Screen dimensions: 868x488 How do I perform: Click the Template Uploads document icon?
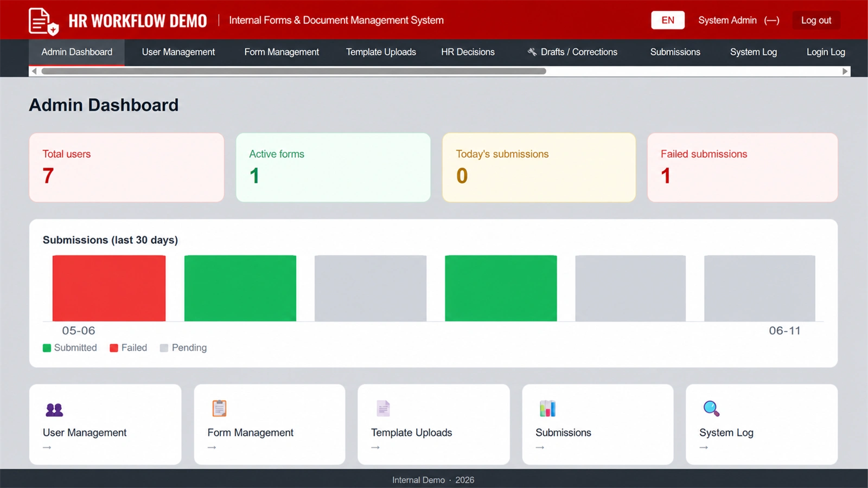click(x=383, y=408)
